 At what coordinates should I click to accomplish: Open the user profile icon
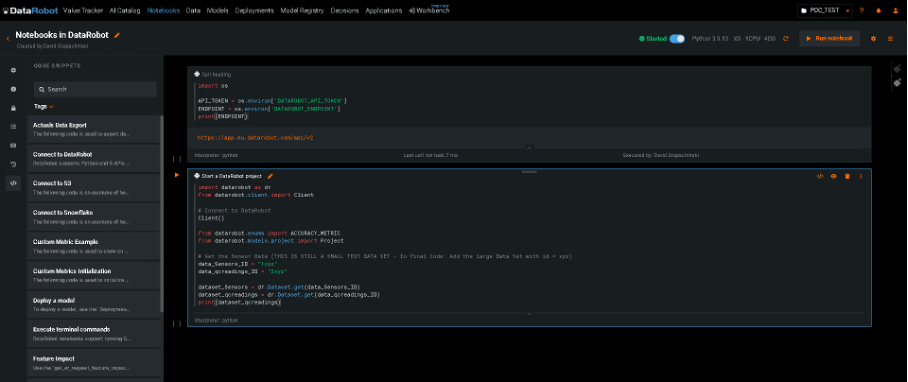coord(896,10)
